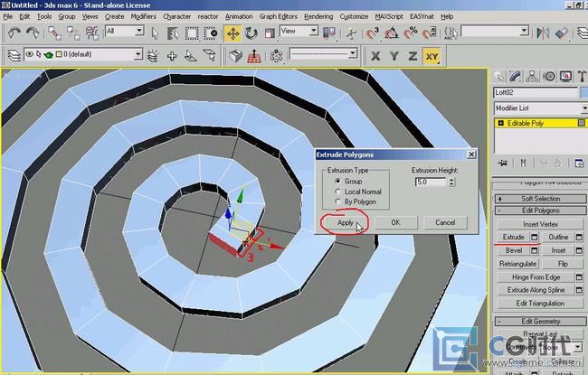Image resolution: width=588 pixels, height=375 pixels.
Task: Click Use Pivot Point Center icon
Action: pyautogui.click(x=329, y=33)
